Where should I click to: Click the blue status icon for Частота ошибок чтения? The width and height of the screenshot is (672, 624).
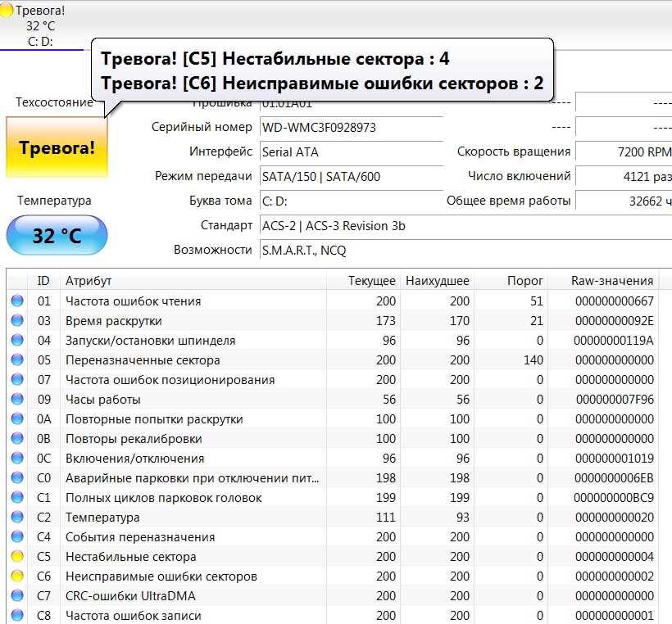[17, 301]
